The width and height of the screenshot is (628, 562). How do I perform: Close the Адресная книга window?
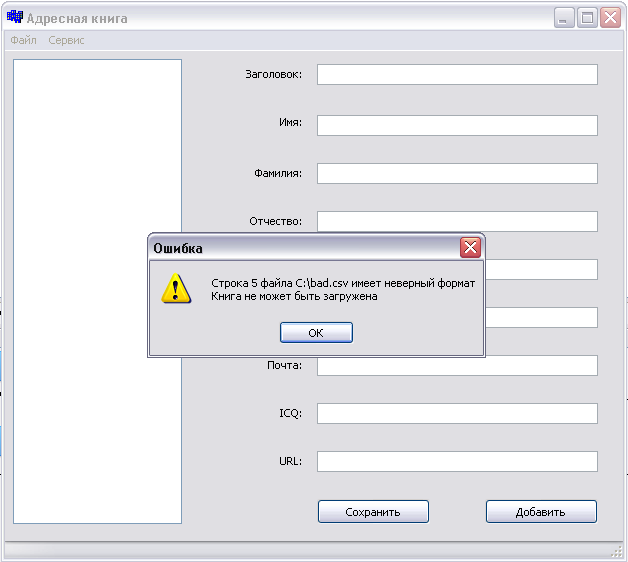tap(610, 18)
